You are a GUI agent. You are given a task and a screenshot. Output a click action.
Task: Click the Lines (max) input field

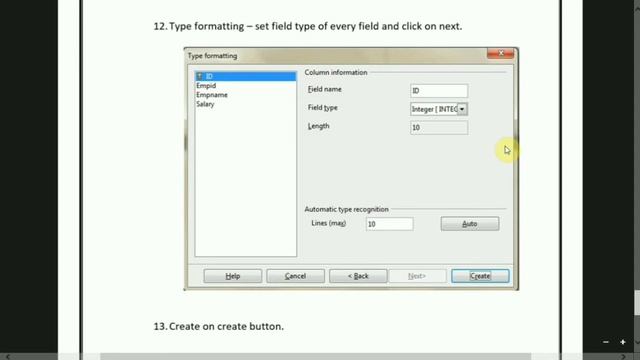click(389, 224)
